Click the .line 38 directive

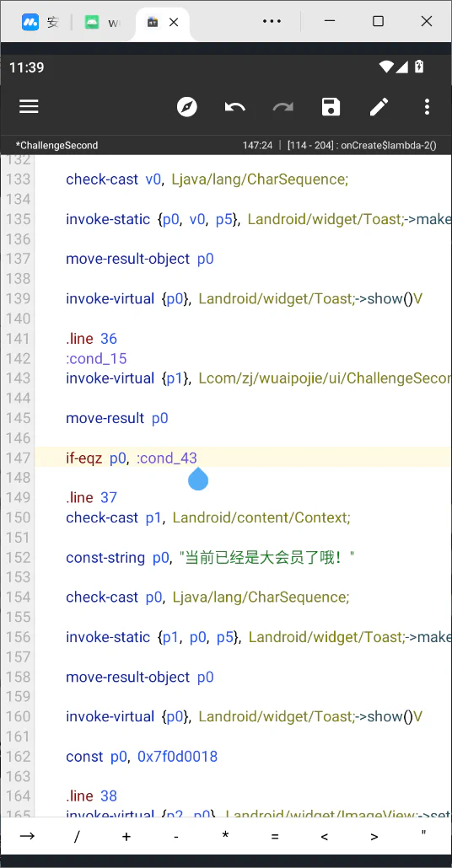pos(91,796)
